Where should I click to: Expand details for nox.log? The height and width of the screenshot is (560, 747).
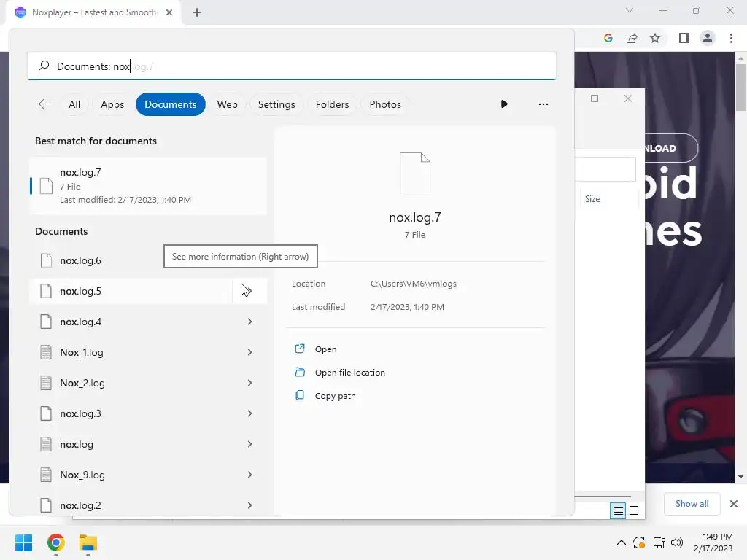(x=249, y=444)
